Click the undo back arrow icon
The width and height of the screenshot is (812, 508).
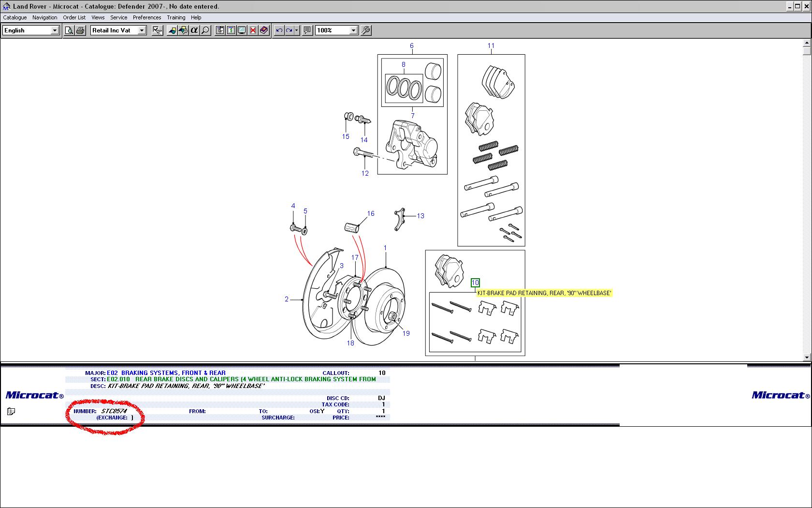click(x=279, y=30)
